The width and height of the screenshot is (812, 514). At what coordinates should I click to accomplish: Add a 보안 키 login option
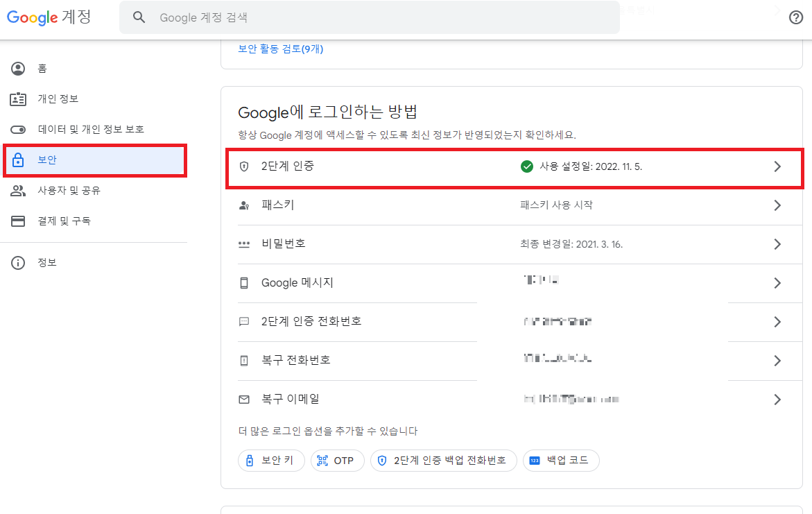pos(271,461)
